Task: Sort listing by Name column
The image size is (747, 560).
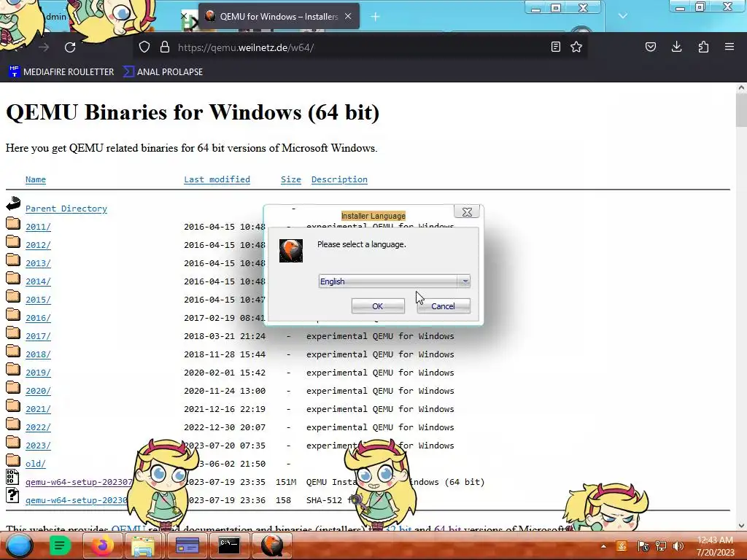Action: click(36, 179)
